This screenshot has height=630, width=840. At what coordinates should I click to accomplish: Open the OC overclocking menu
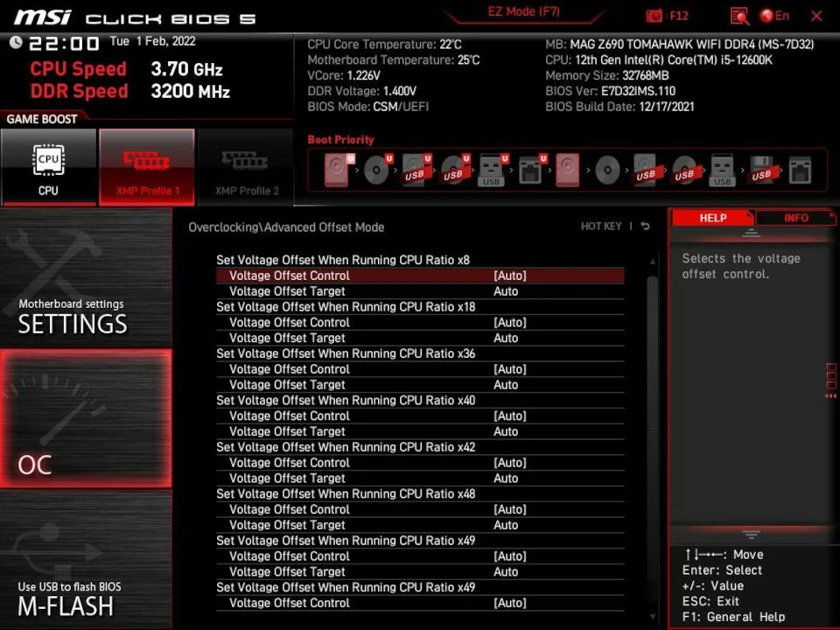click(x=86, y=418)
